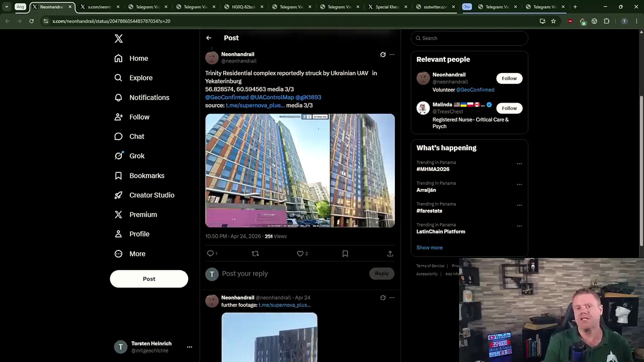Open account menu next to Torsten Heinrich
Image resolution: width=644 pixels, height=362 pixels.
(x=190, y=347)
